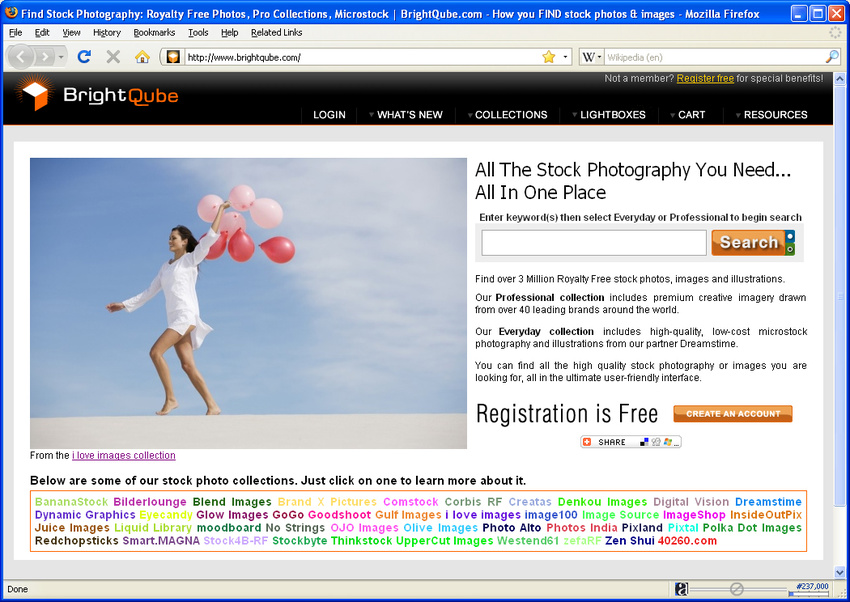Open the search engine selector (W) dropdown
Image resolution: width=850 pixels, height=602 pixels.
click(x=591, y=57)
